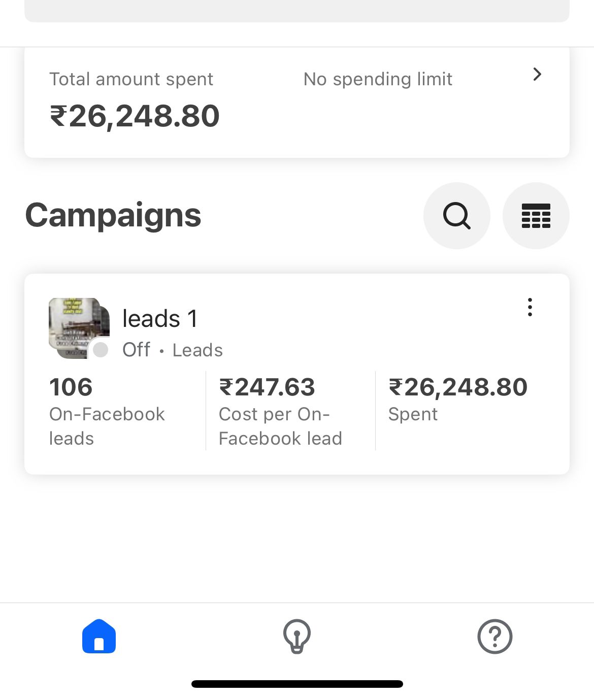Tap the ₹247.63 cost per lead metric

[280, 411]
